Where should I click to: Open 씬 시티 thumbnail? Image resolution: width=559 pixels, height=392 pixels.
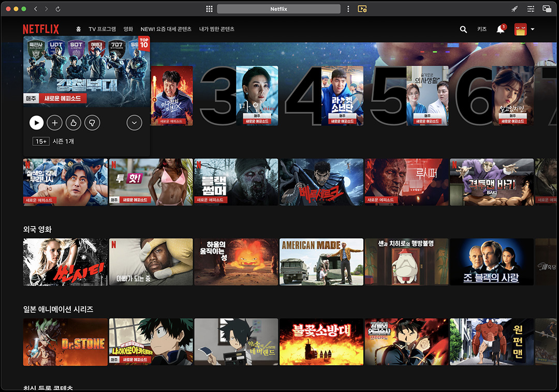(x=65, y=262)
